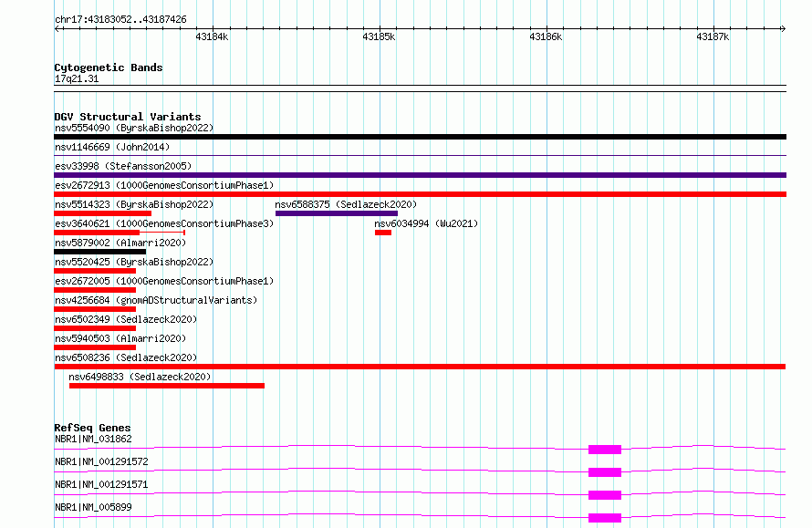Open variant nsv6508236 (Sedlazeck2020) label
Image resolution: width=812 pixels, height=528 pixels.
pos(126,357)
